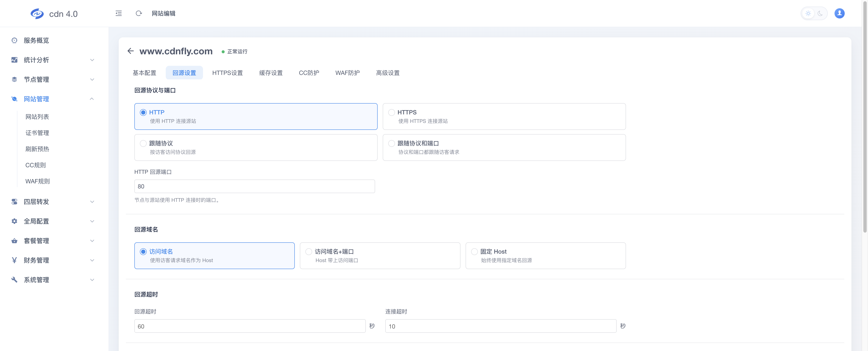
Task: Select the HTTPS origin protocol radio
Action: [x=392, y=112]
